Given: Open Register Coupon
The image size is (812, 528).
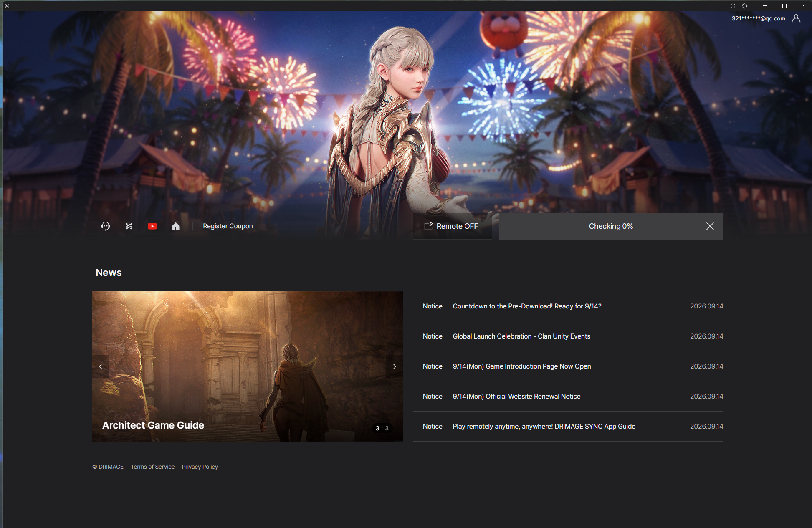Looking at the screenshot, I should coord(228,226).
